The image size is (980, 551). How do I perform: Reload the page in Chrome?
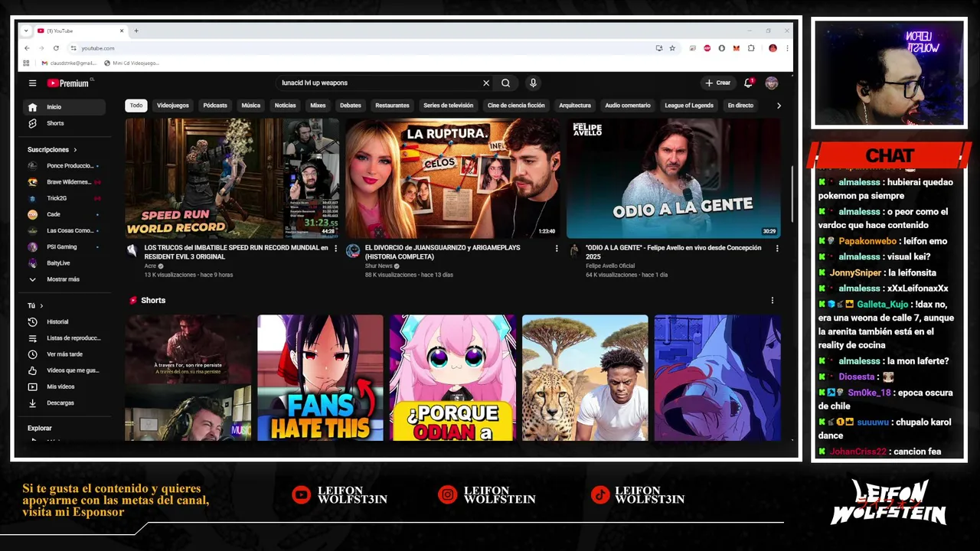click(x=56, y=47)
